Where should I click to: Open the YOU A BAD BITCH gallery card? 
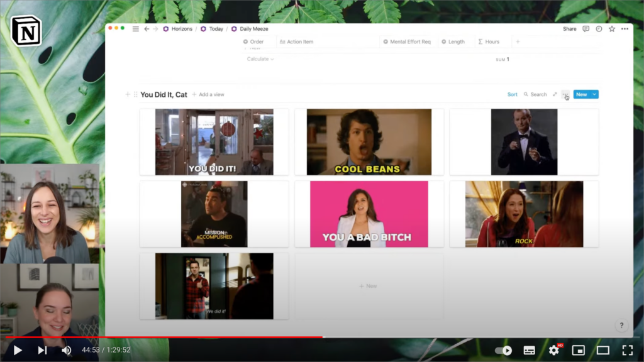(x=369, y=214)
